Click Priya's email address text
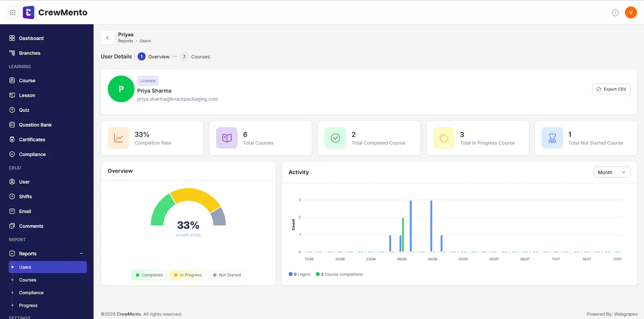 (178, 99)
